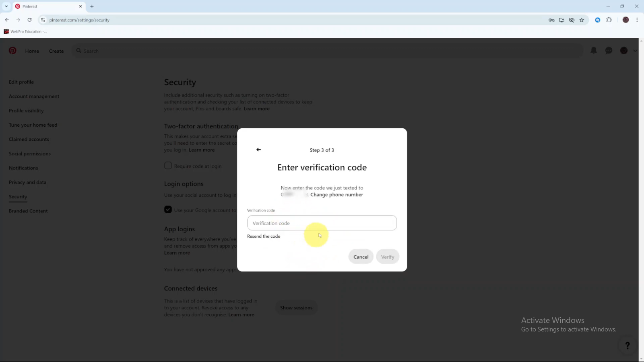Open password manager key icon
This screenshot has width=644, height=362.
(x=551, y=20)
